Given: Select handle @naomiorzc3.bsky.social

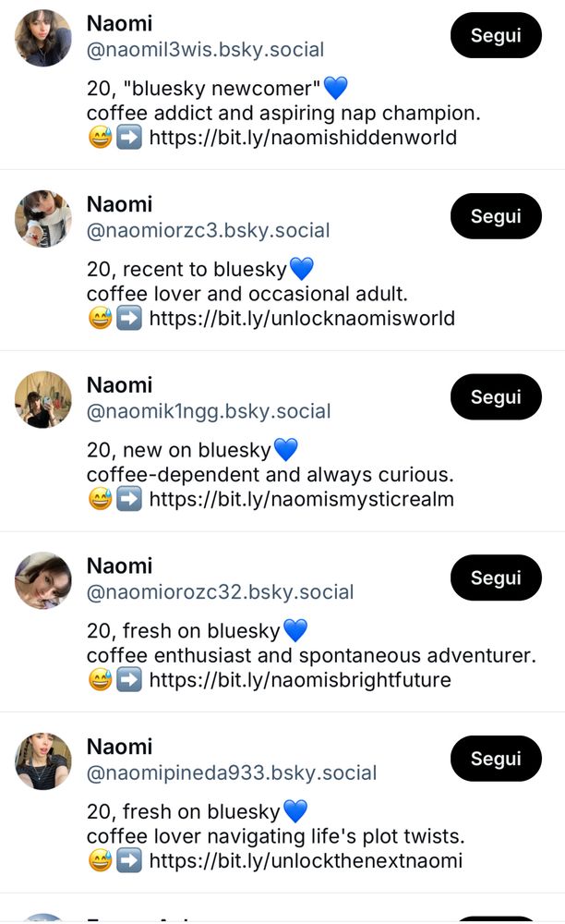Looking at the screenshot, I should click(x=208, y=231).
